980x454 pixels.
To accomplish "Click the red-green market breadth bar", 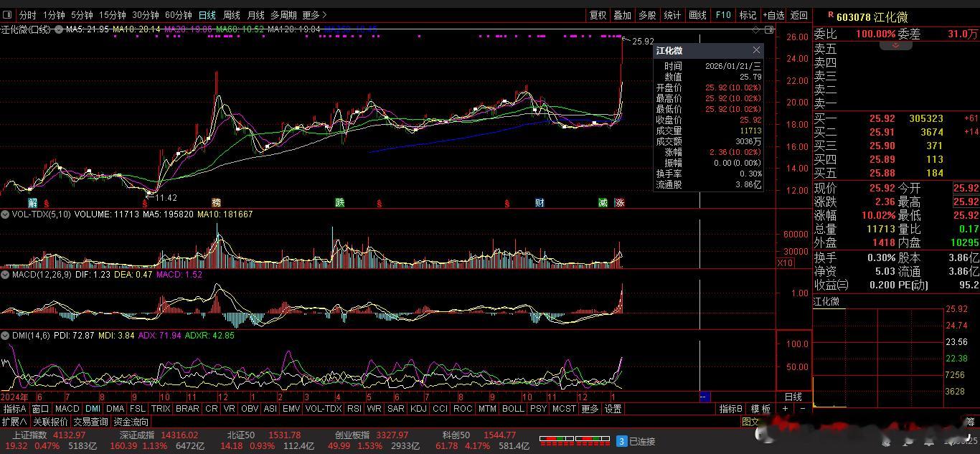I will [x=574, y=440].
